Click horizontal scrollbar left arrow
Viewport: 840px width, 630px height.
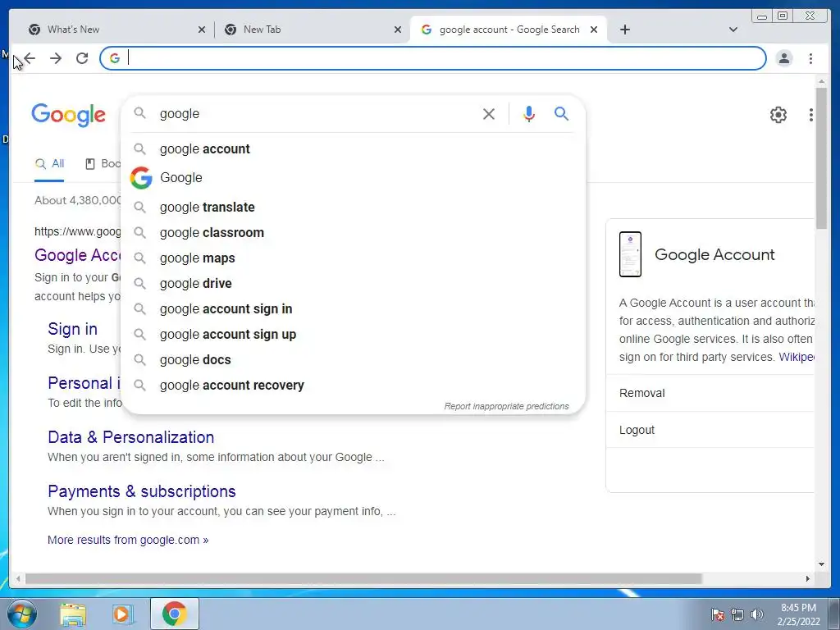point(18,578)
